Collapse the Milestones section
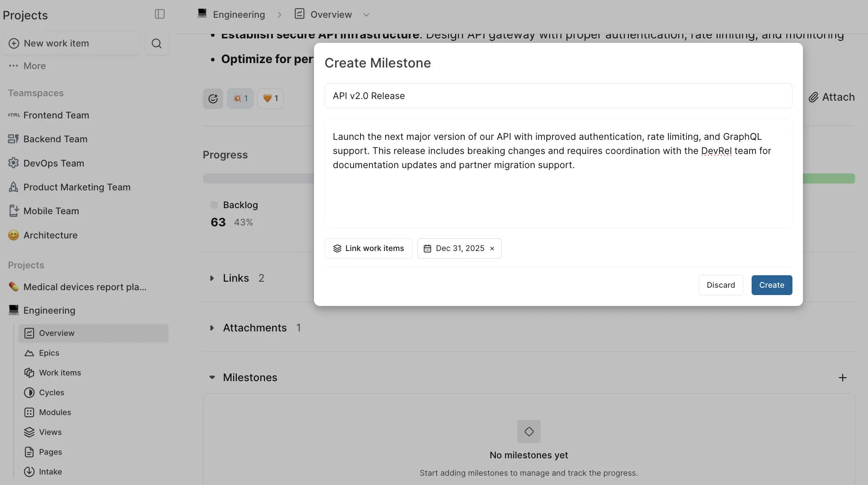 212,377
